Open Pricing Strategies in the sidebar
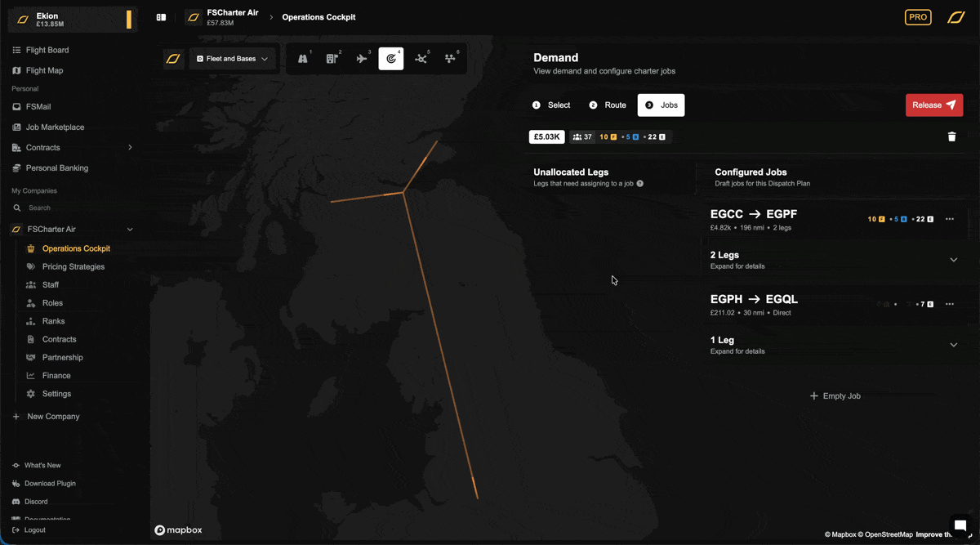 click(73, 266)
